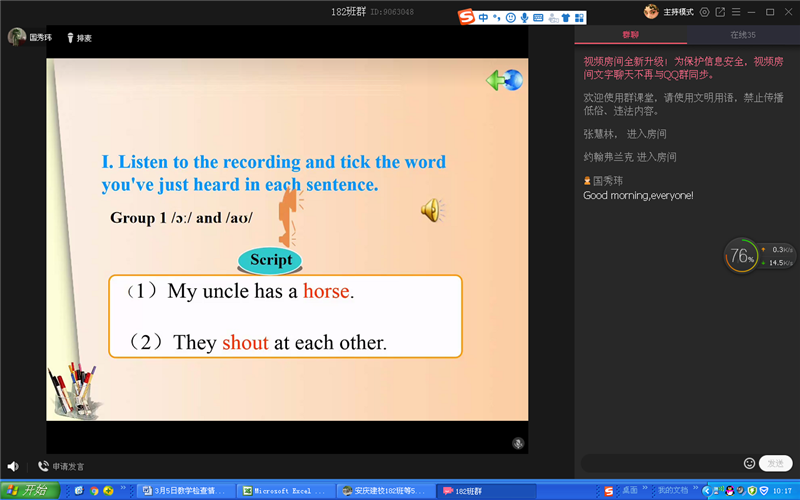Screen dimensions: 800x500
Task: Select the 群聊 chat tab
Action: 630,35
